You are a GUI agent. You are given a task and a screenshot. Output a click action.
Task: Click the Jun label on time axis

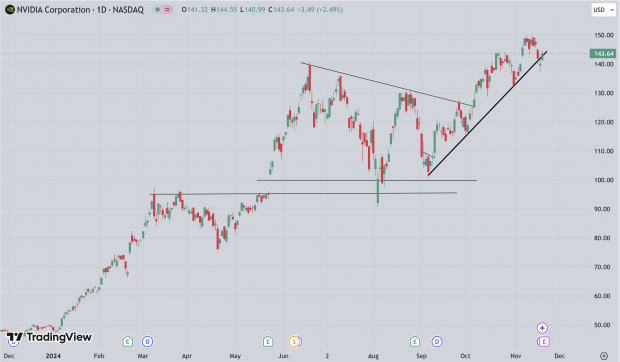[x=283, y=356]
